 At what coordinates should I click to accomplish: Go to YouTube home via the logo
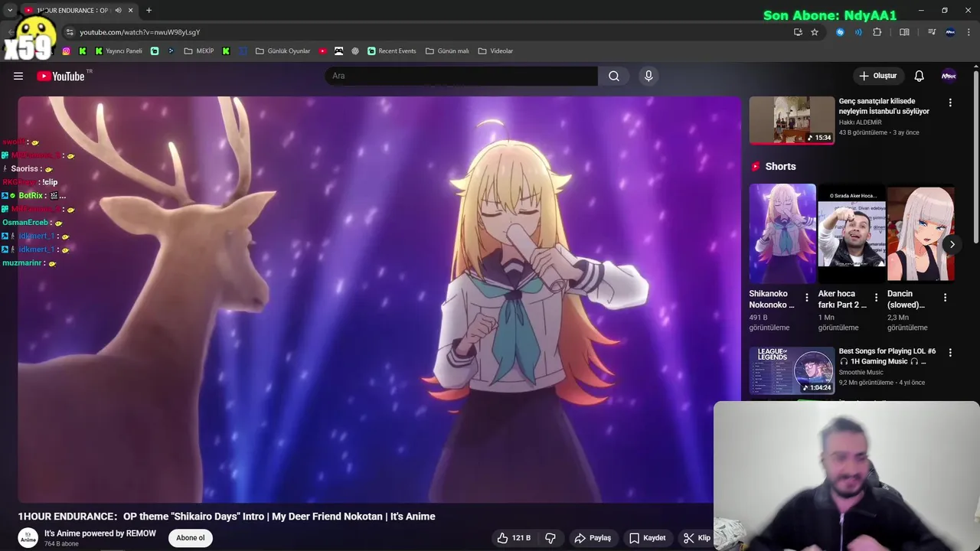60,76
